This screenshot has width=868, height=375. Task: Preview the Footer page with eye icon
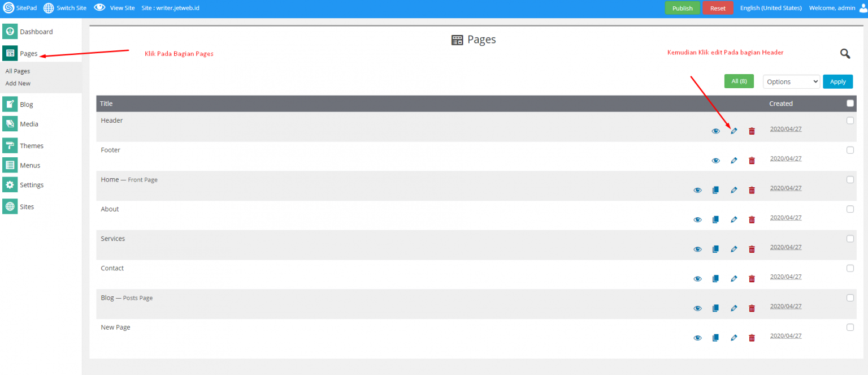(715, 161)
